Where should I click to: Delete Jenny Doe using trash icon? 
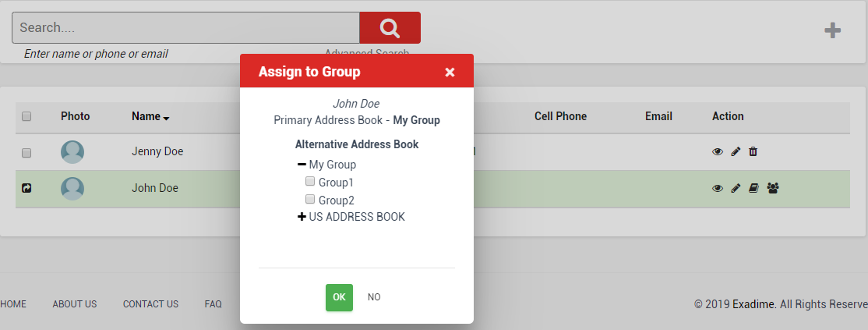click(x=753, y=151)
